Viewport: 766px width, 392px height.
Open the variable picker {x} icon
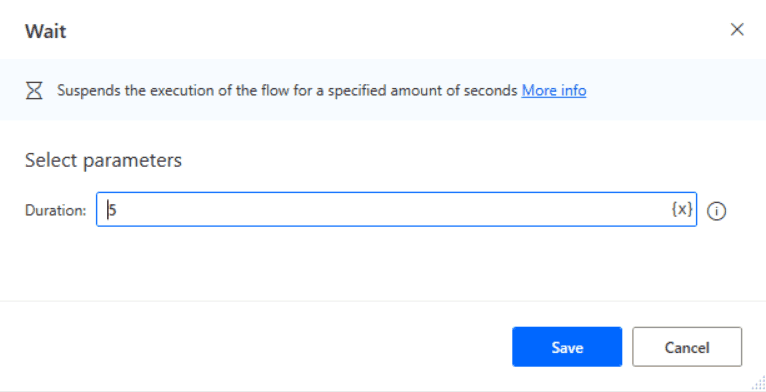point(682,210)
